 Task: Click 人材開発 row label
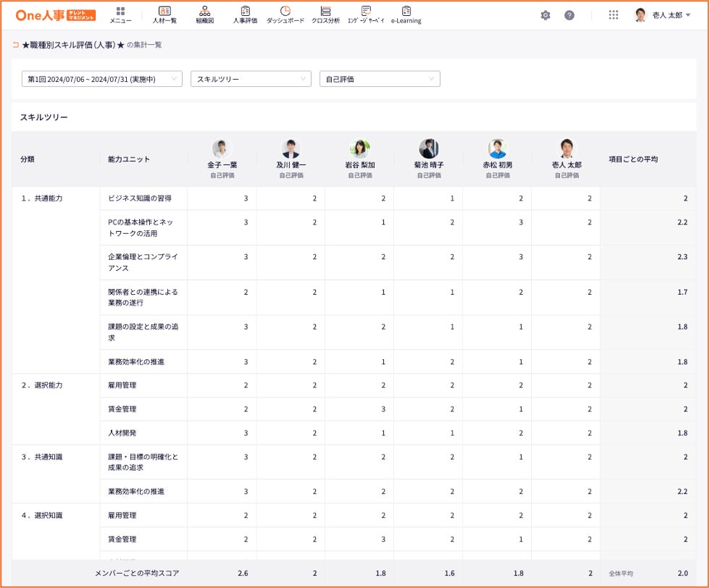coord(122,433)
